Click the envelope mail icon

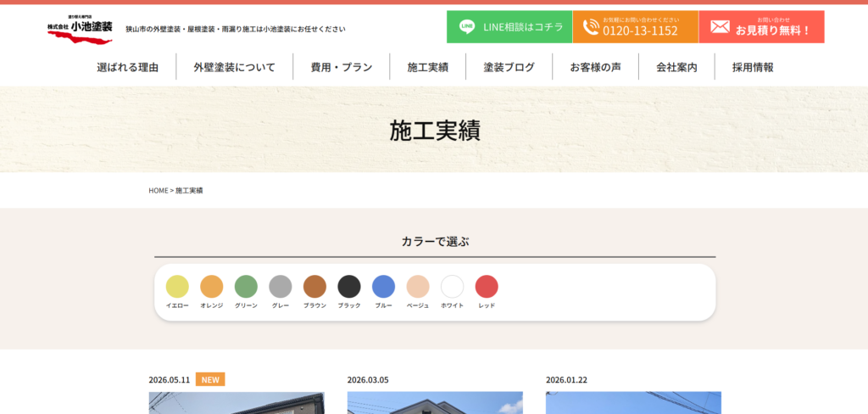point(720,26)
